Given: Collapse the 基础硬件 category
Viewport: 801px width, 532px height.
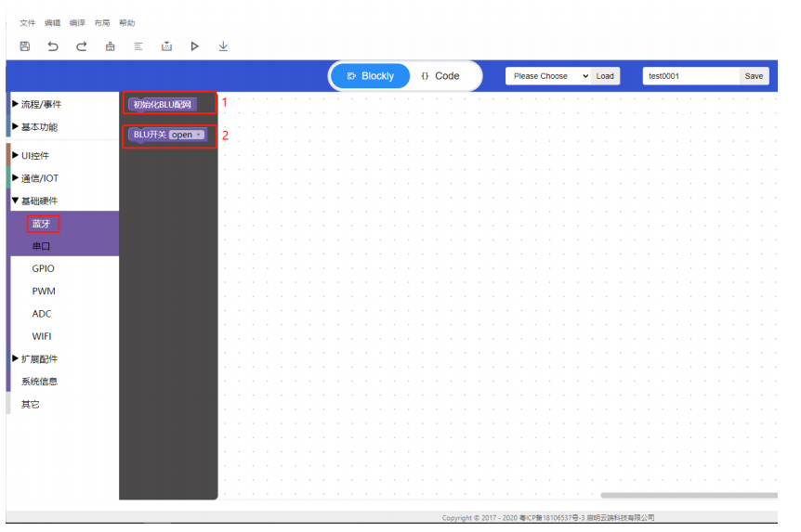Looking at the screenshot, I should coord(64,201).
